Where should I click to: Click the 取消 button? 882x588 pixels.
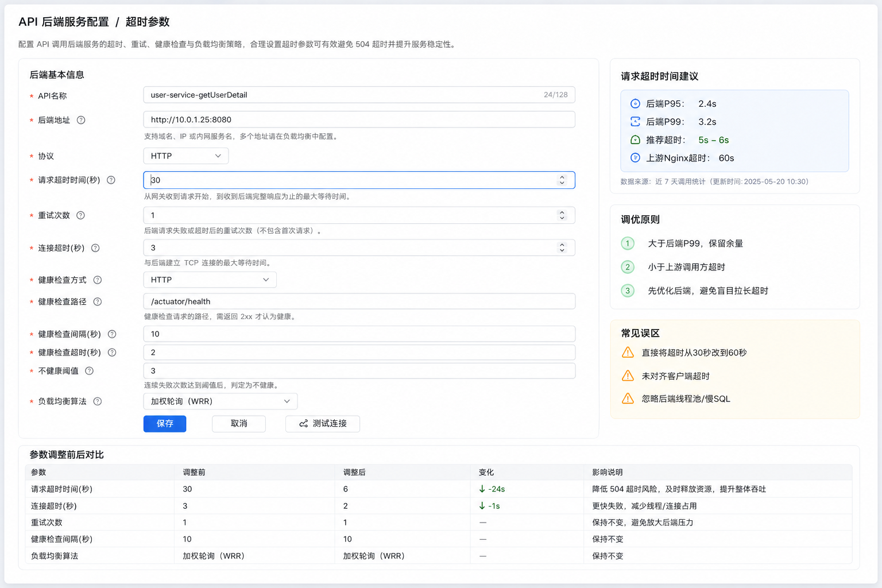(239, 424)
